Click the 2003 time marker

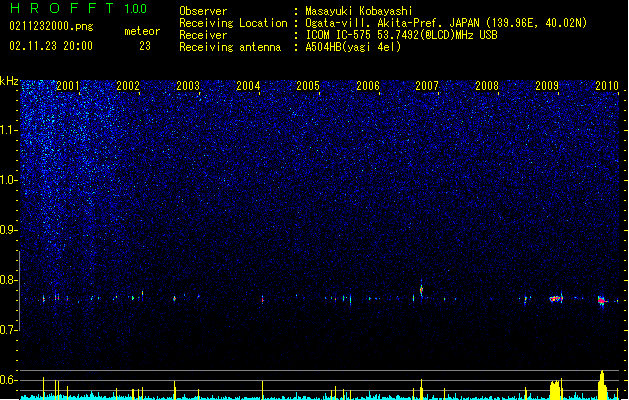pos(188,85)
